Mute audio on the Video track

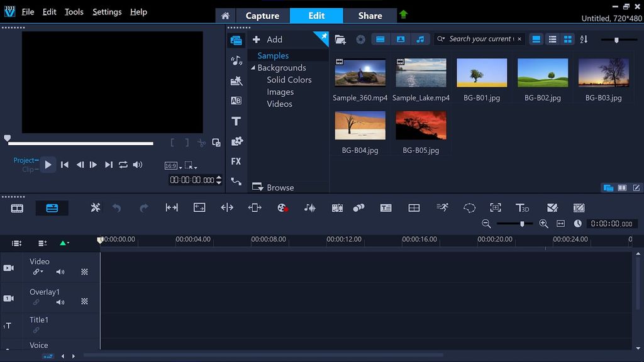(60, 272)
